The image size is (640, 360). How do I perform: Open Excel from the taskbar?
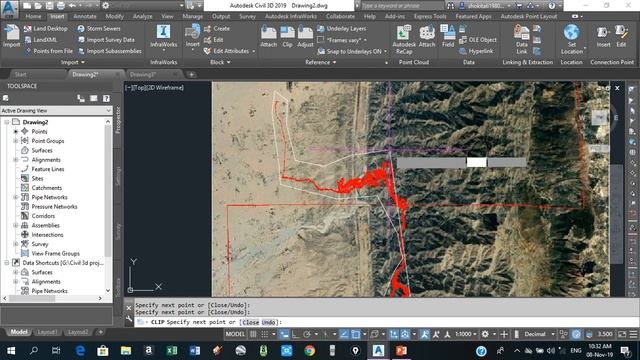(x=172, y=351)
